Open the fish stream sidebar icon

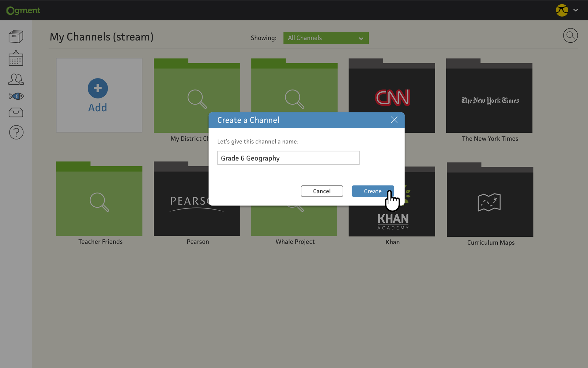16,96
